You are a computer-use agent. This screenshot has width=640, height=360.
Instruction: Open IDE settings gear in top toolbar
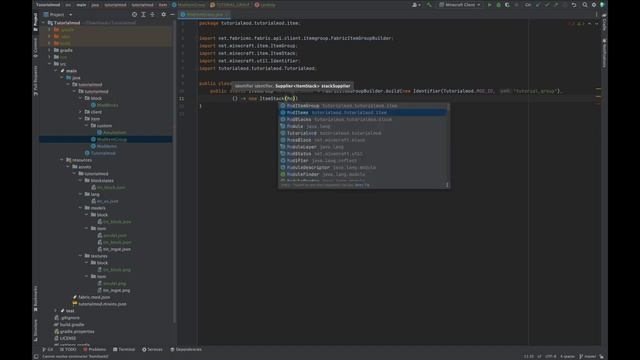594,5
